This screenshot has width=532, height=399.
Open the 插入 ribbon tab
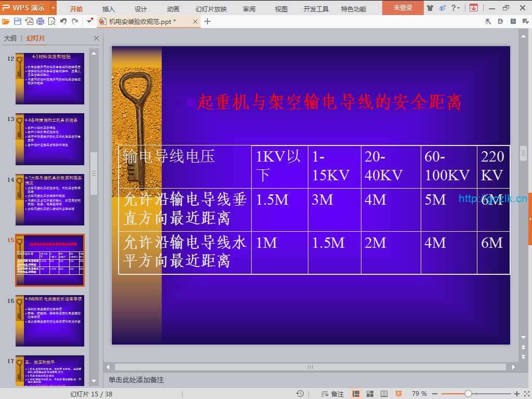108,9
